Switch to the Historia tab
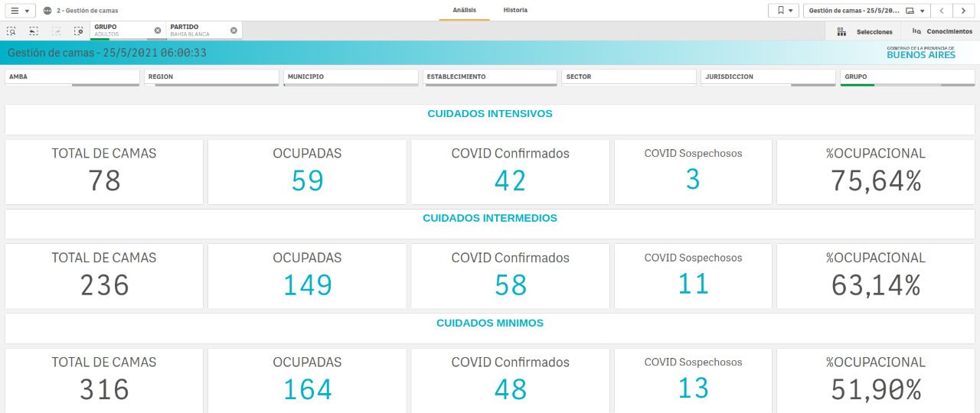The image size is (980, 413). 515,10
